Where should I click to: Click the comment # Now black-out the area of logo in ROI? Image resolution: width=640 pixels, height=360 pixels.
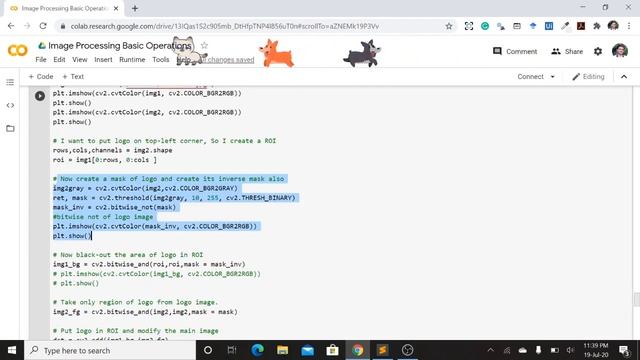click(x=128, y=255)
